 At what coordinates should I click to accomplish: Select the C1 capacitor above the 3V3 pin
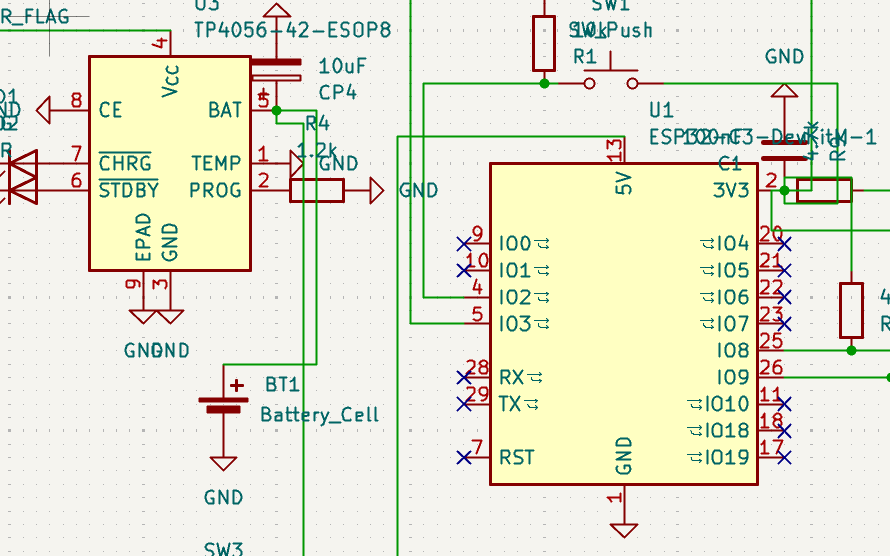(x=784, y=150)
